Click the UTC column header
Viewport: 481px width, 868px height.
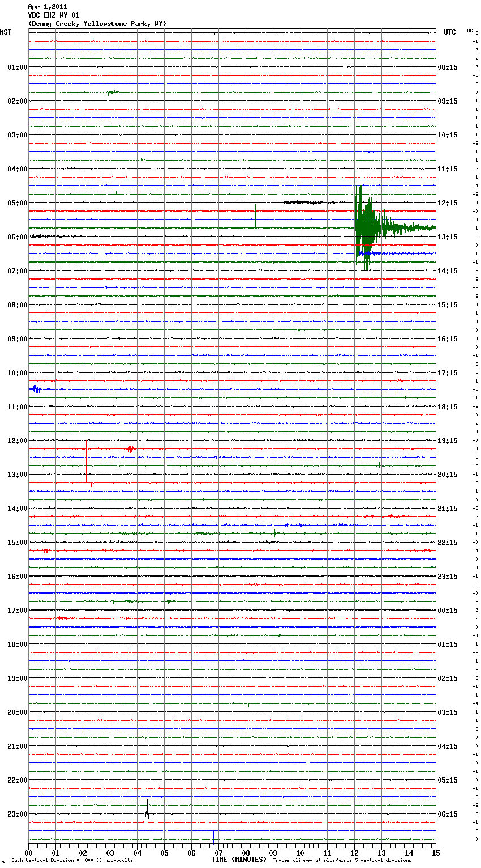point(450,32)
